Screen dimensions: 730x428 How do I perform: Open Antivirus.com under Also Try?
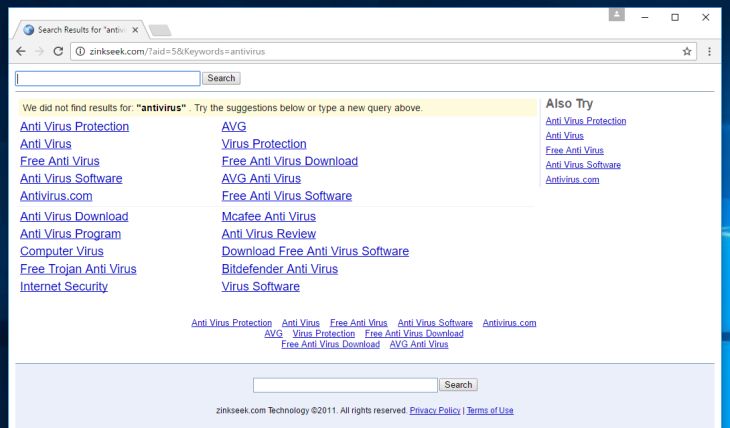pyautogui.click(x=572, y=180)
